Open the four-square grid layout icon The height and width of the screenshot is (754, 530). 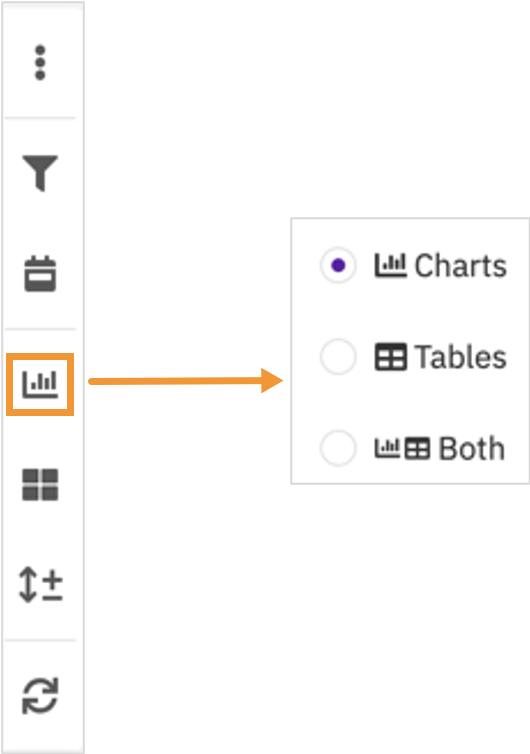click(40, 485)
